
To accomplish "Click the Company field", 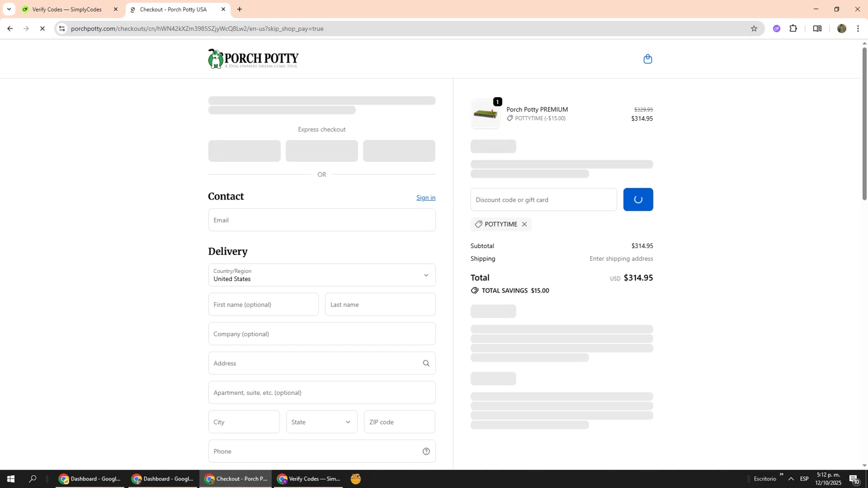I will (322, 334).
